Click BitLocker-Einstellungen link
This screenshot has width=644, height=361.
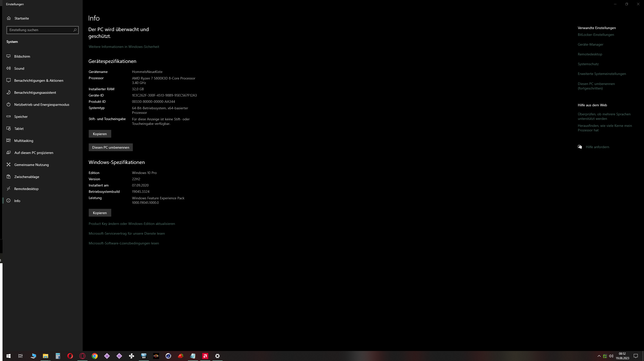[x=596, y=35]
